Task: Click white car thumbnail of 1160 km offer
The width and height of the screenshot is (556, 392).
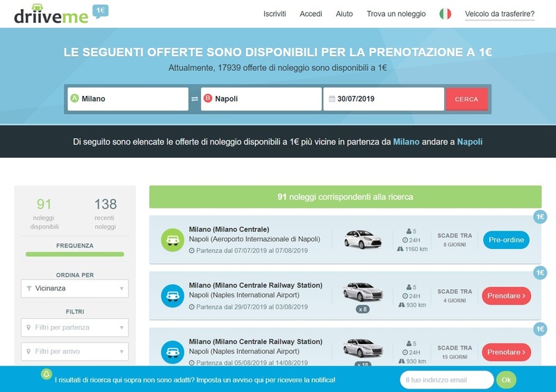Action: (x=362, y=239)
